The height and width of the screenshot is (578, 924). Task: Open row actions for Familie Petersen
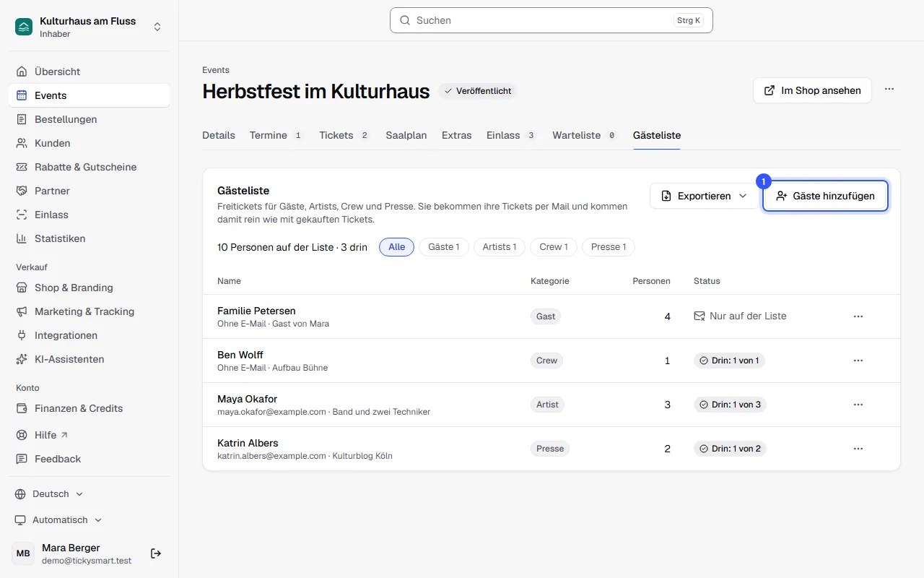(x=858, y=316)
